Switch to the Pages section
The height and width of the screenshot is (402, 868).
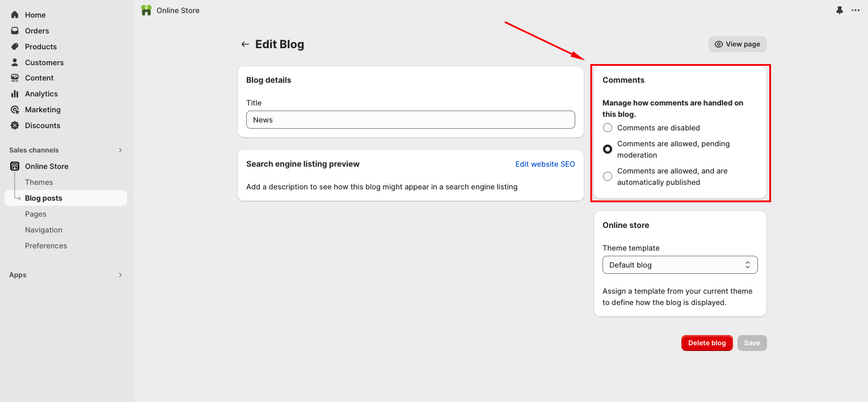tap(36, 214)
